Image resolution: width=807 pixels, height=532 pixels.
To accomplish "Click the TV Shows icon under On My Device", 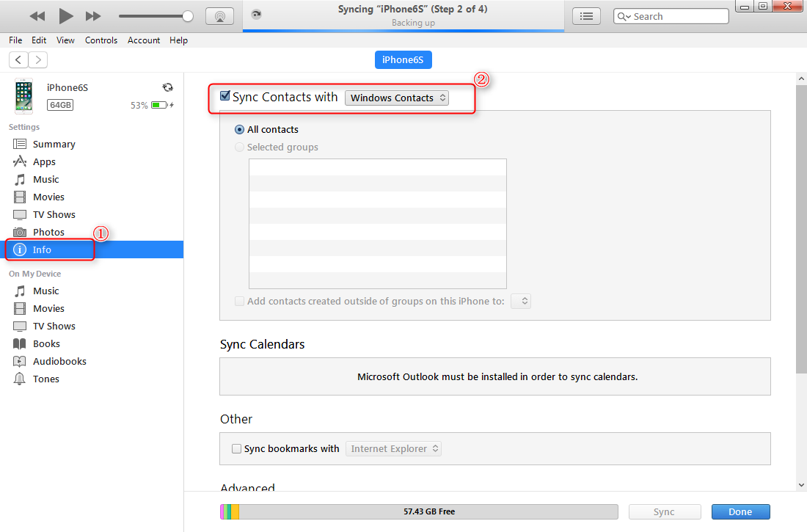I will pos(20,326).
